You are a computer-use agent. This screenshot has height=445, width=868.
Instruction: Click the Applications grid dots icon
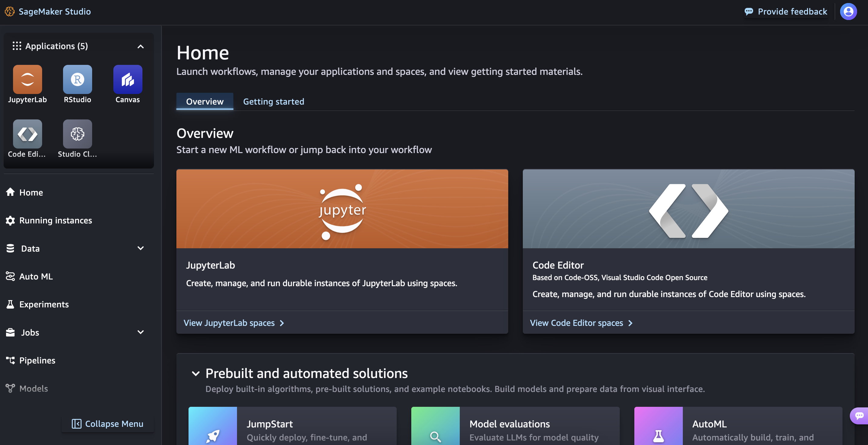17,46
